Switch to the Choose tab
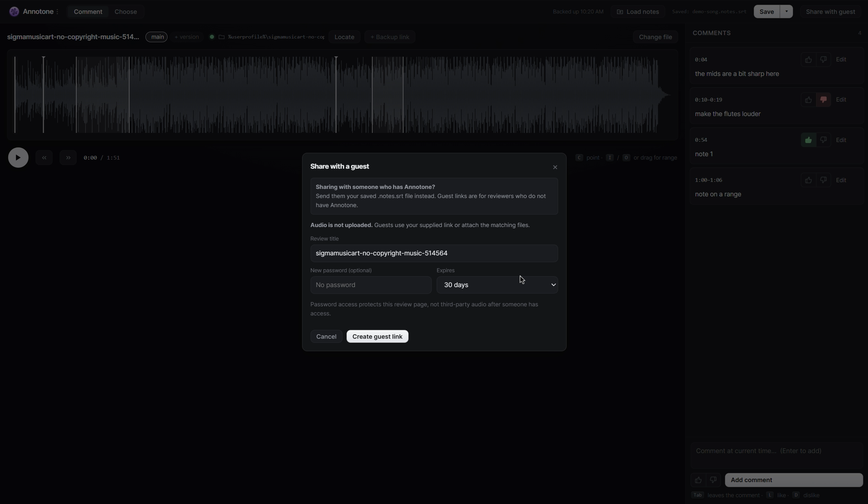Image resolution: width=868 pixels, height=504 pixels. pos(126,12)
